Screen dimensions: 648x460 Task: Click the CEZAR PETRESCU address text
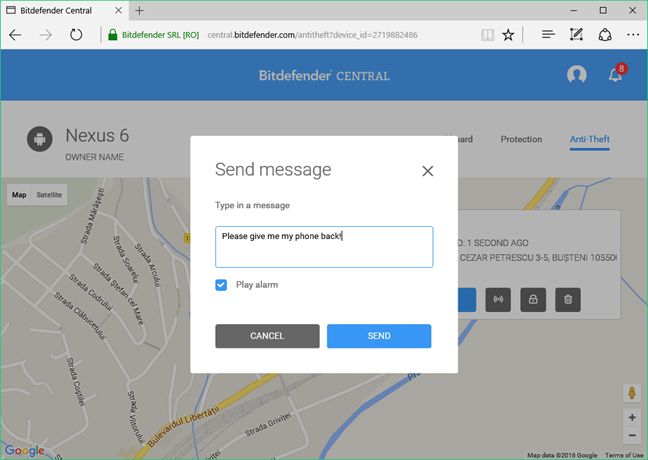pos(538,258)
